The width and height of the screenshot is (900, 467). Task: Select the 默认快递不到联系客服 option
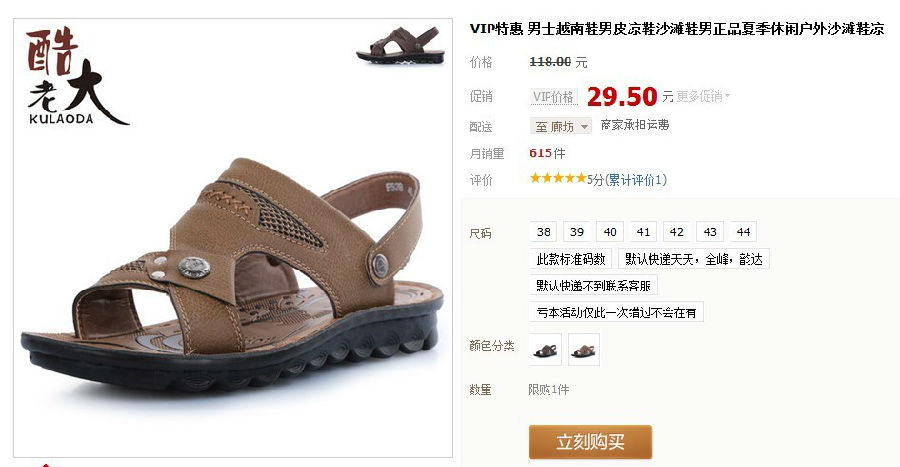coord(593,285)
